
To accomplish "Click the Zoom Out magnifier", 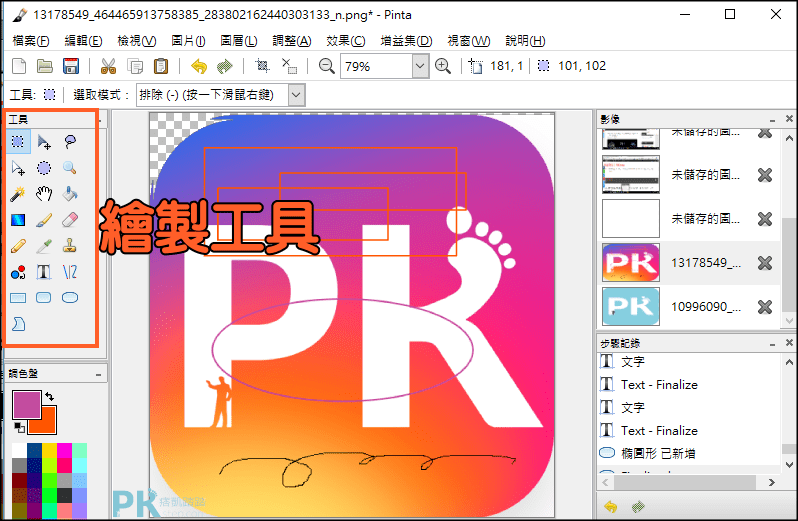I will (326, 66).
